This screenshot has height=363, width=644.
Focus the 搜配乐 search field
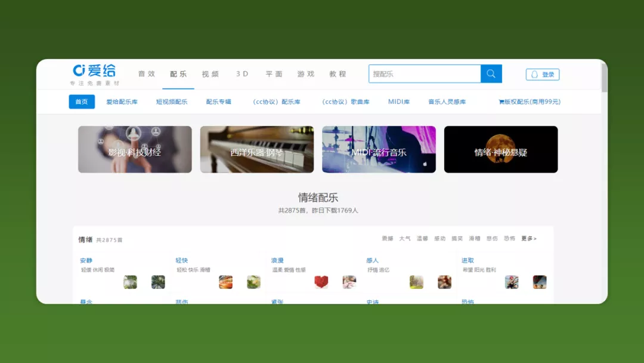425,74
